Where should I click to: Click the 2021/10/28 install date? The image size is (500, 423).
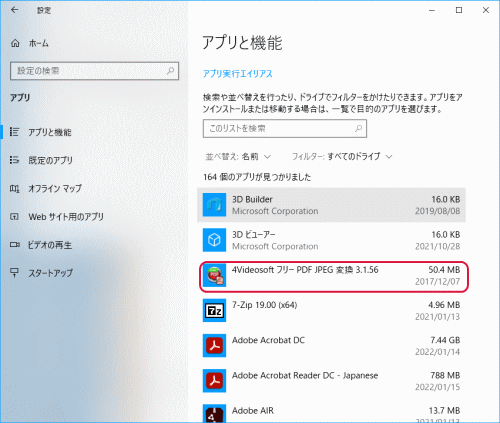(437, 246)
